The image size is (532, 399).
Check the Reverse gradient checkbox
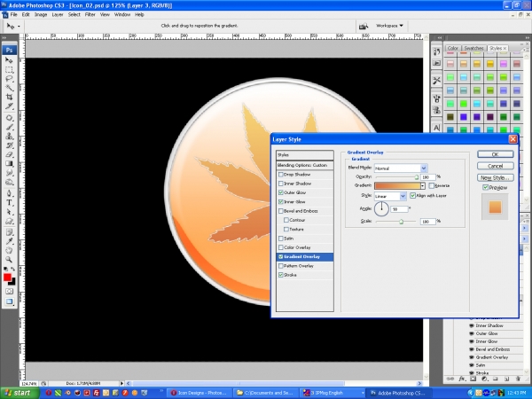(x=431, y=185)
